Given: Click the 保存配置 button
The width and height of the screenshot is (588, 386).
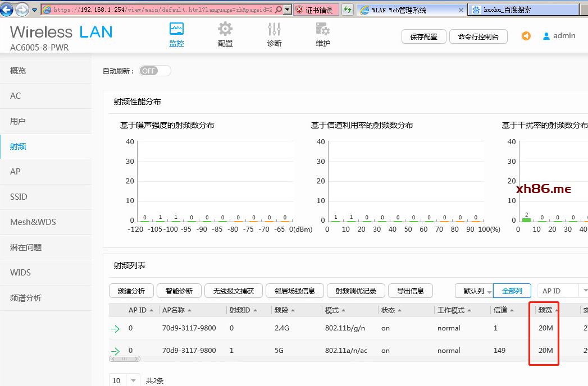Looking at the screenshot, I should [x=423, y=36].
